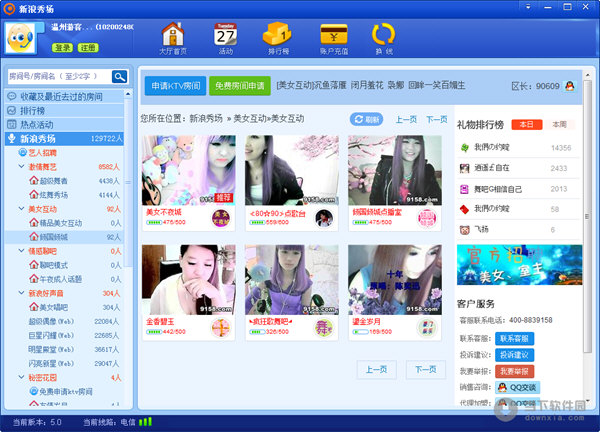Open the 美女不夜城 room thumbnail
The image size is (600, 432).
pyautogui.click(x=189, y=170)
